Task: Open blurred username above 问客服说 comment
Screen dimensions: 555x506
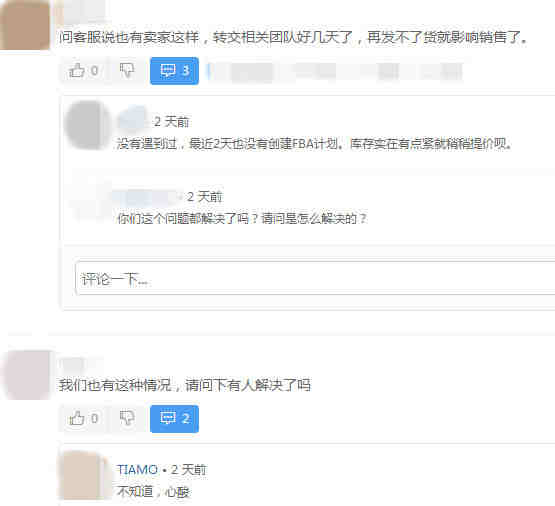Action: tap(82, 11)
